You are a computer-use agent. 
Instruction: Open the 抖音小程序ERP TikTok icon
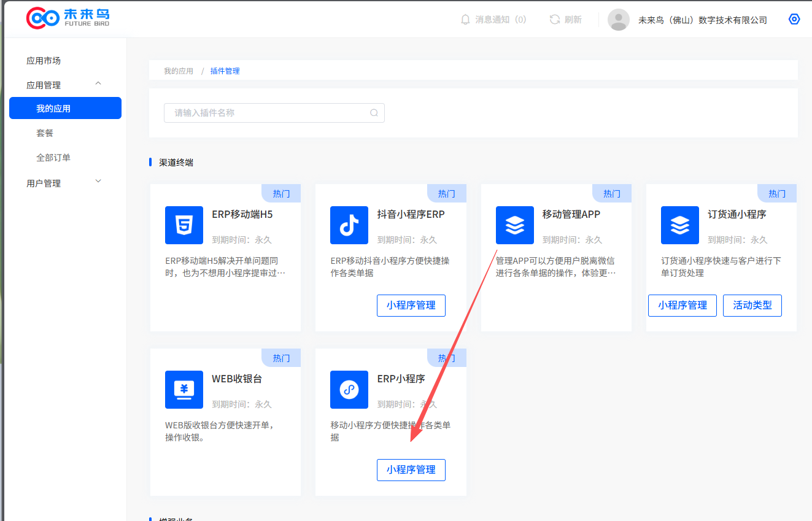coord(349,225)
